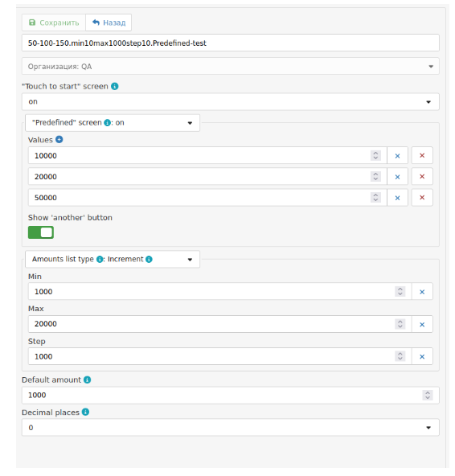
Task: Toggle the Show 'another' button switch
Action: (x=41, y=232)
